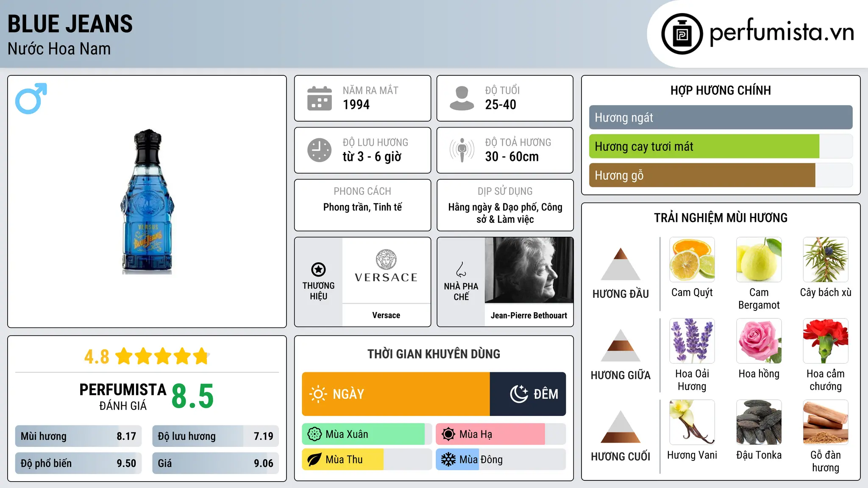The height and width of the screenshot is (488, 868).
Task: Click the clock icon beside Độ lưu hương
Action: click(x=320, y=150)
